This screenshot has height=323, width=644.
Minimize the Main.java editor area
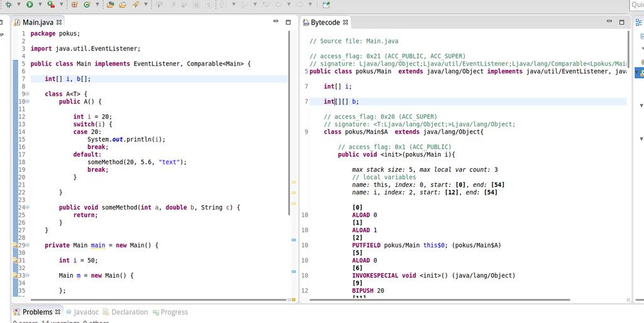click(276, 21)
